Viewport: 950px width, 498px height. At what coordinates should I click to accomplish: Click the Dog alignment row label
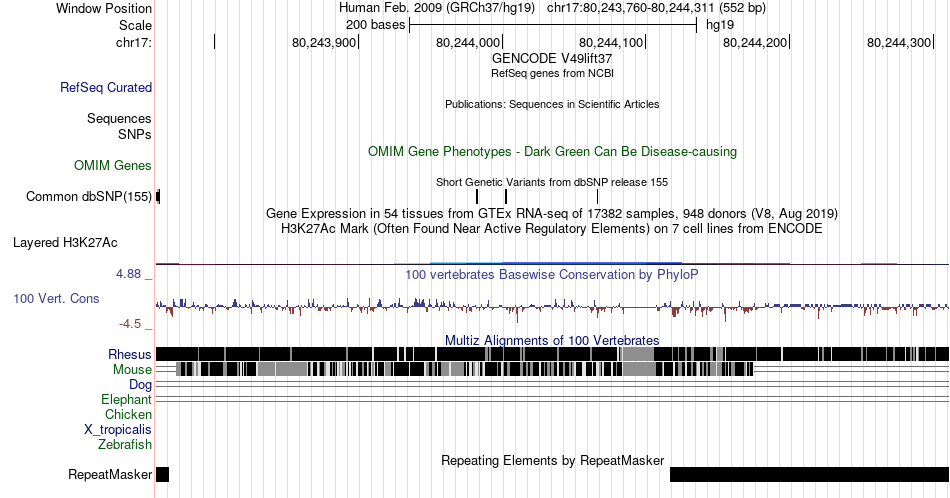[x=141, y=385]
